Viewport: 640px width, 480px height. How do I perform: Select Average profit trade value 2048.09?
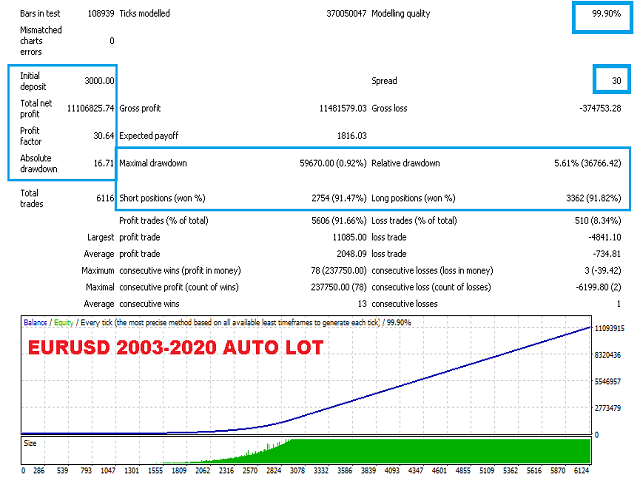[351, 254]
